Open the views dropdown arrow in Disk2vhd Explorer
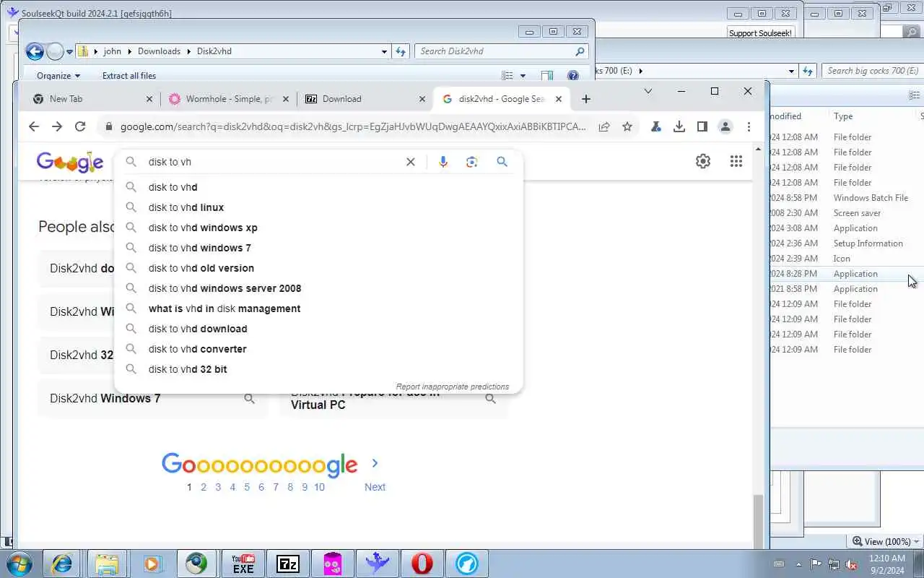This screenshot has height=578, width=924. point(523,75)
